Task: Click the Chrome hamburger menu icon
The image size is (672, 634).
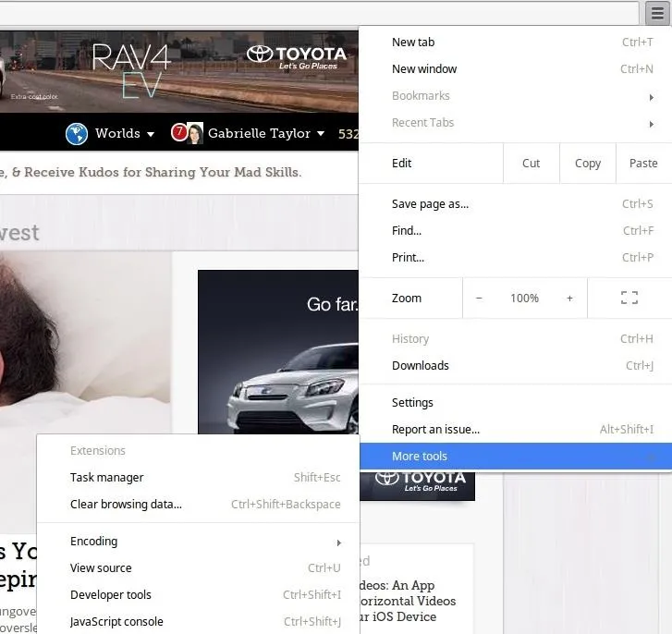Action: 657,14
